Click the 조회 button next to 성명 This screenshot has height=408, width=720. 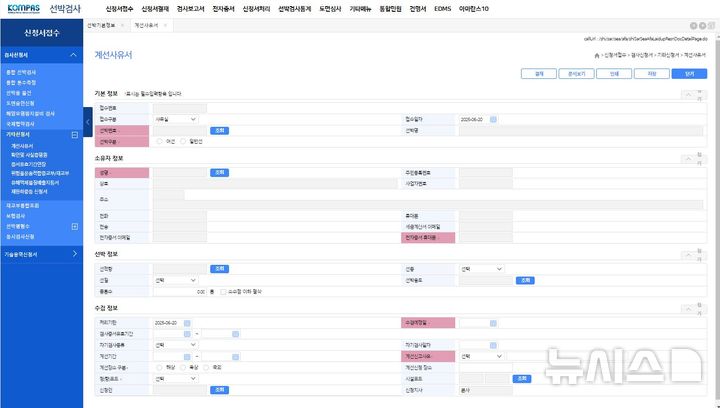click(220, 172)
